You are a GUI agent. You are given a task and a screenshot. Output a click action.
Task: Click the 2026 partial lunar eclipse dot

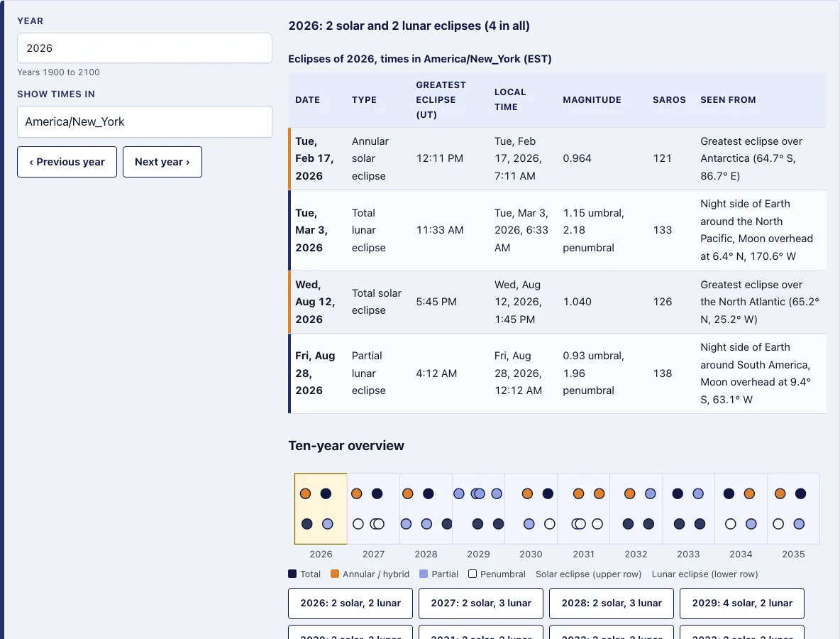coord(327,524)
